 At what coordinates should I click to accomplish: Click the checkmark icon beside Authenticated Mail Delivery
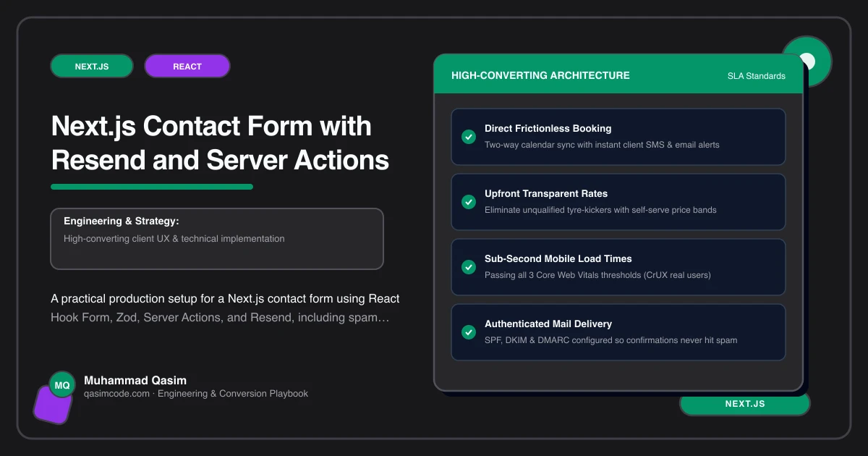click(x=469, y=332)
